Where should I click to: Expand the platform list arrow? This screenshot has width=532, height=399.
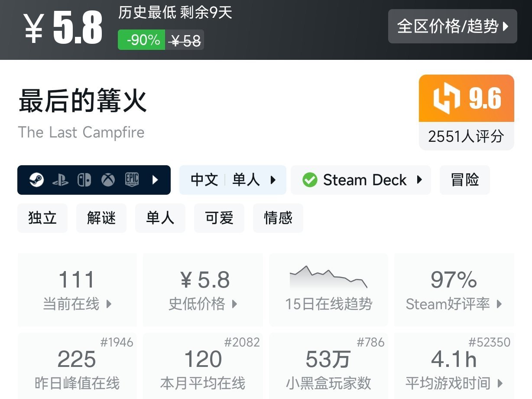pos(156,180)
